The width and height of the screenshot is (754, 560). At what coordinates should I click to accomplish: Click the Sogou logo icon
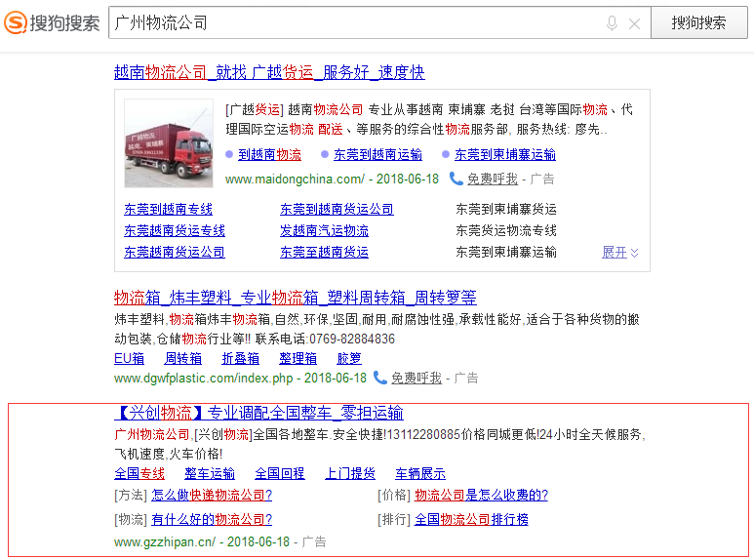click(16, 22)
